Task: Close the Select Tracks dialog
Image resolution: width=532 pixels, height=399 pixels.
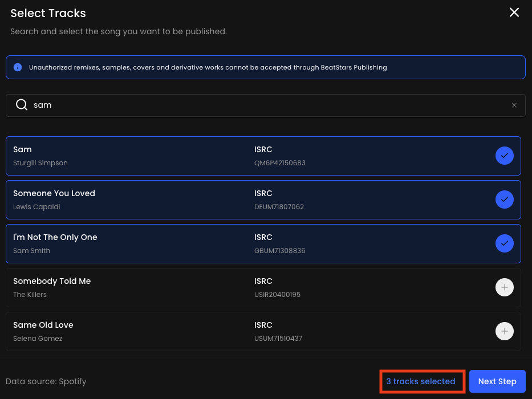Action: [514, 13]
